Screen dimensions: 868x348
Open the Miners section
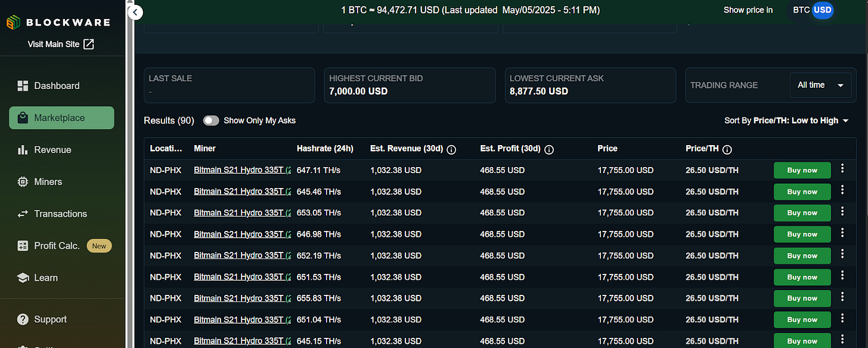click(61, 181)
